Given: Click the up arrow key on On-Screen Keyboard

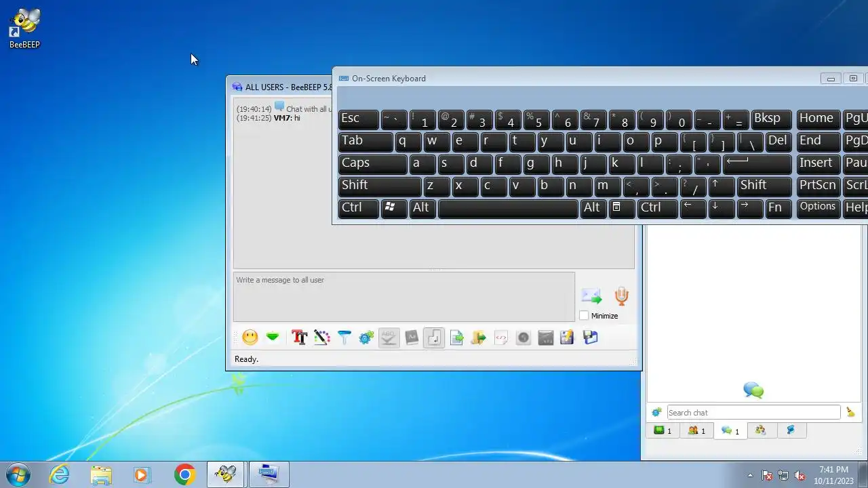Looking at the screenshot, I should click(722, 186).
